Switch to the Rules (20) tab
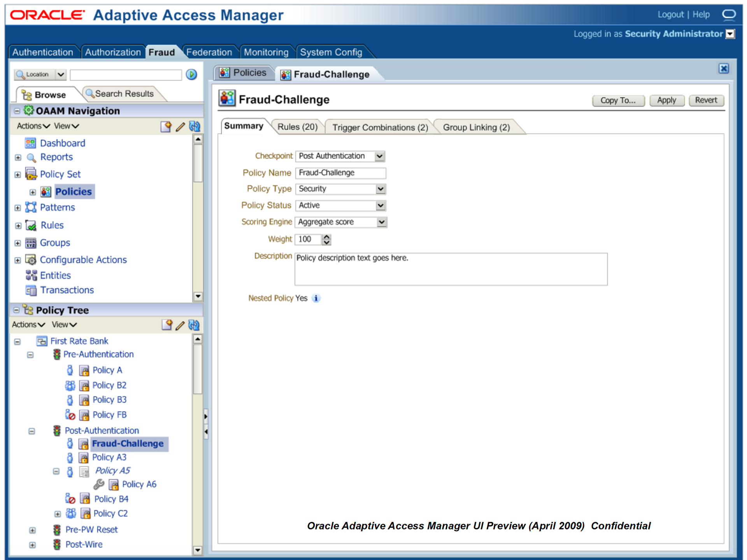747x560 pixels. [298, 127]
